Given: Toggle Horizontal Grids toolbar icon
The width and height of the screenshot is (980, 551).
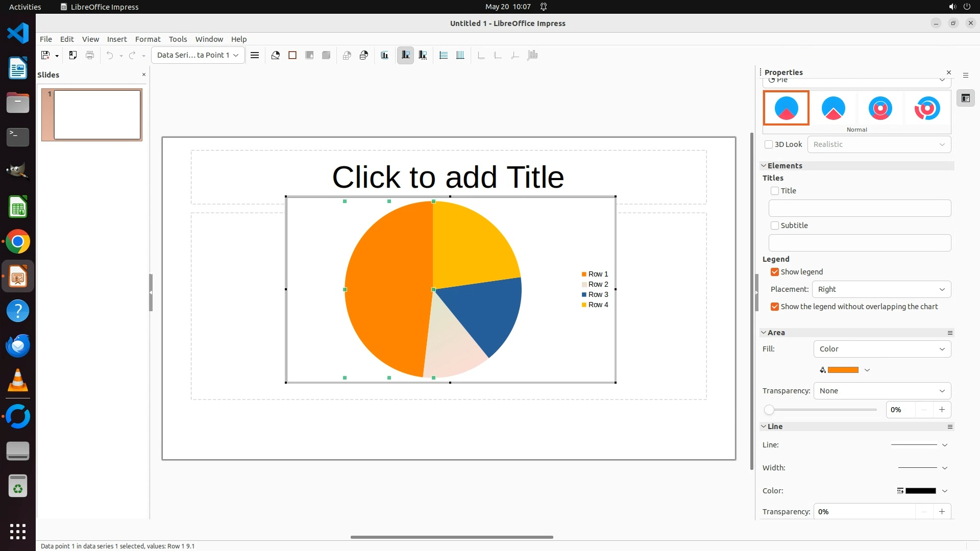Looking at the screenshot, I should [444, 55].
